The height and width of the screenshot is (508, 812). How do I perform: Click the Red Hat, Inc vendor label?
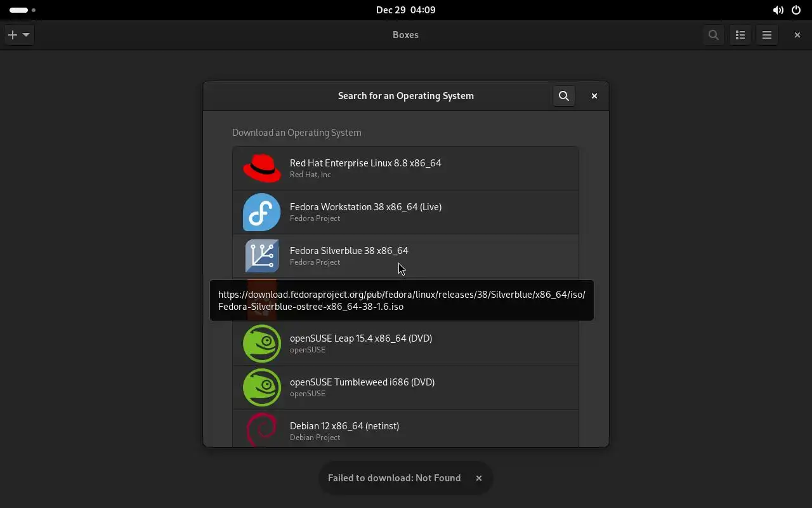click(310, 175)
